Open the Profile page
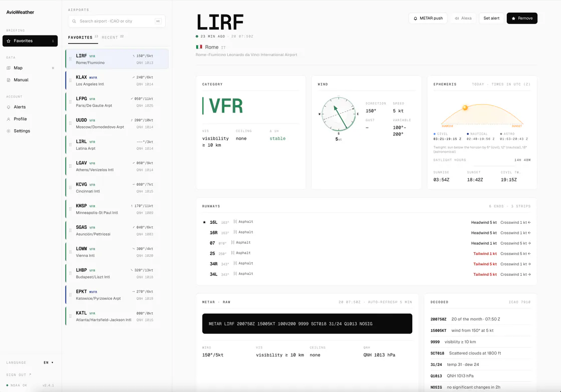Screen dimensions: 561x392 click(x=30, y=119)
